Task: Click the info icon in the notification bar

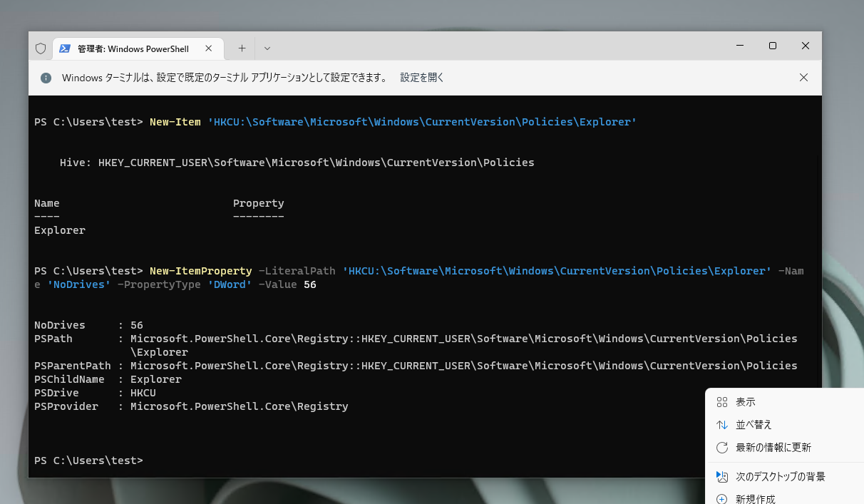Action: pyautogui.click(x=46, y=78)
